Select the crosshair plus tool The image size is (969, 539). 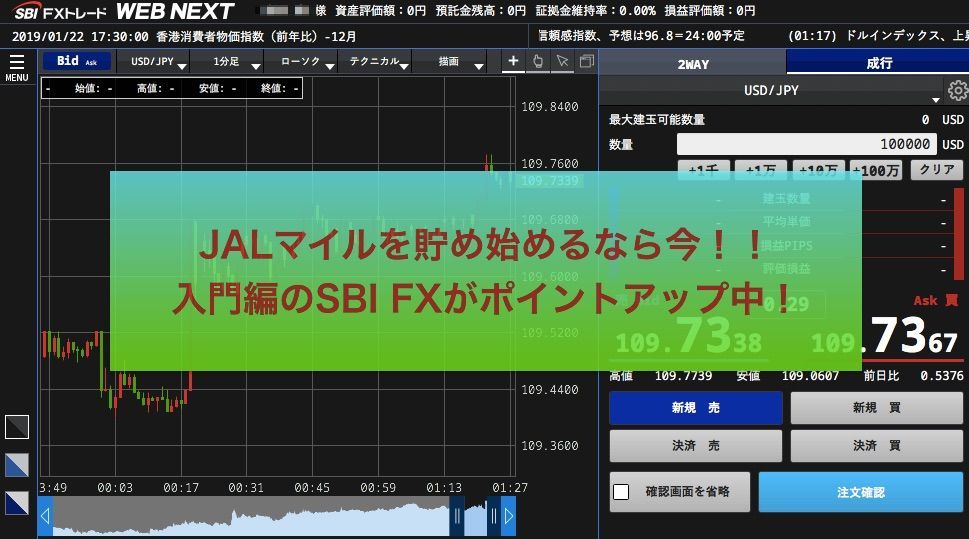point(513,61)
